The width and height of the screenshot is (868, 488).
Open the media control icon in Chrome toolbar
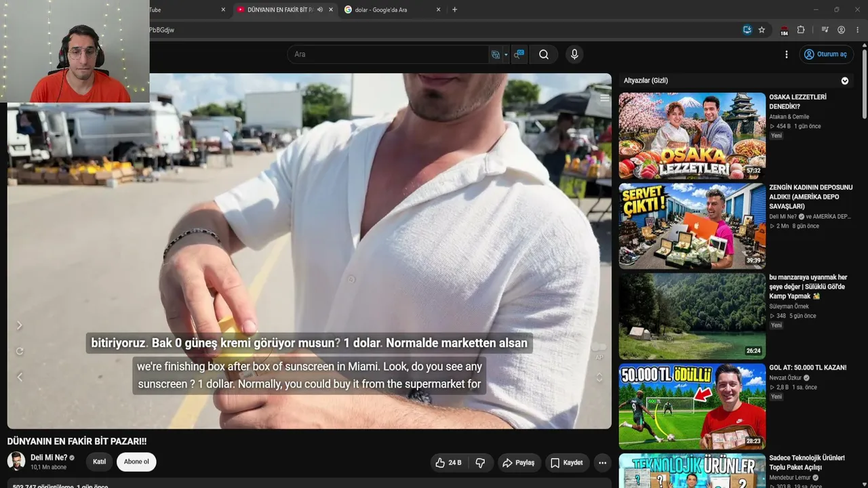point(825,30)
